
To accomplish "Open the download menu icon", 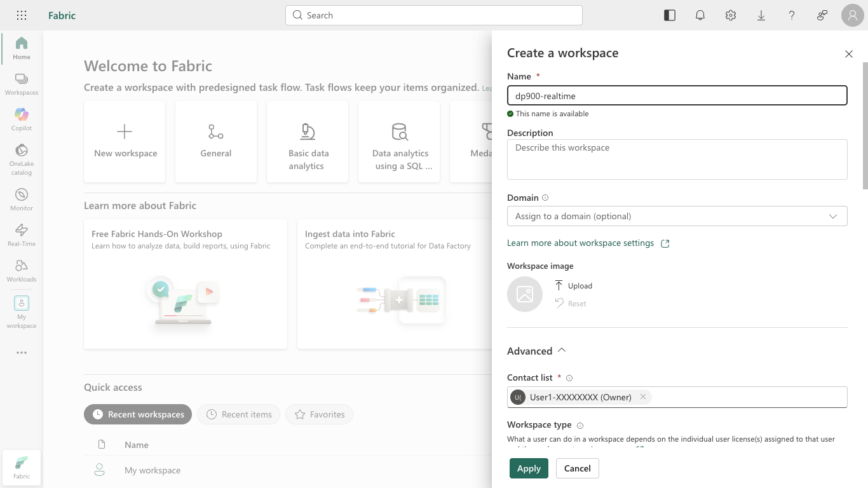I will click(761, 15).
